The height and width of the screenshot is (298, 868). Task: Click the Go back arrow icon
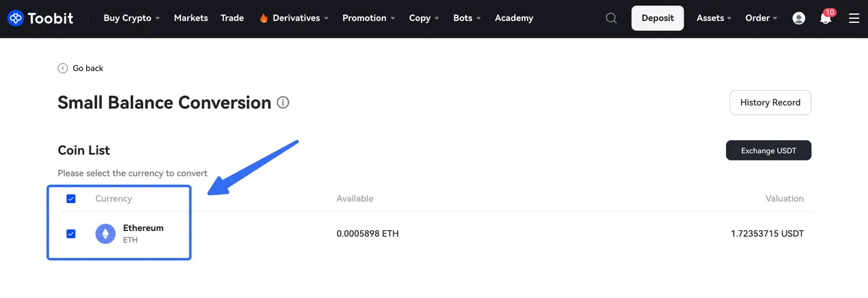pyautogui.click(x=63, y=68)
